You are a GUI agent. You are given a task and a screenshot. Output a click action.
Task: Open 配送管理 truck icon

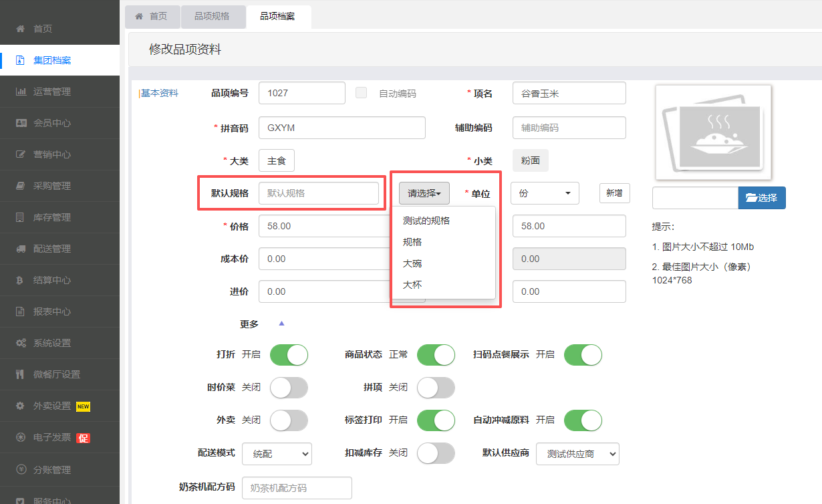[x=20, y=249]
